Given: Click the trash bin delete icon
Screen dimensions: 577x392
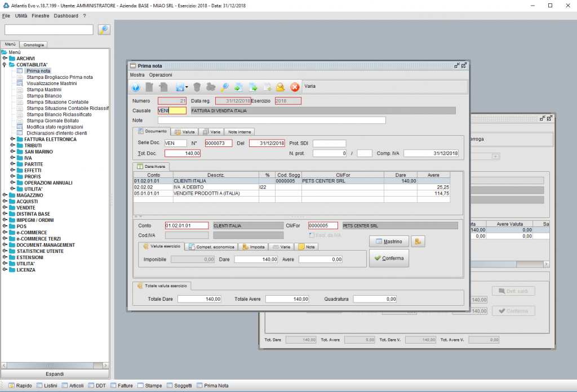Looking at the screenshot, I should click(x=197, y=87).
